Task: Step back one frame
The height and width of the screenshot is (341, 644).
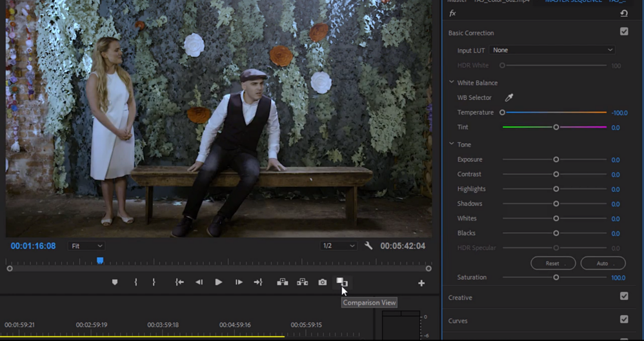Action: click(x=199, y=282)
